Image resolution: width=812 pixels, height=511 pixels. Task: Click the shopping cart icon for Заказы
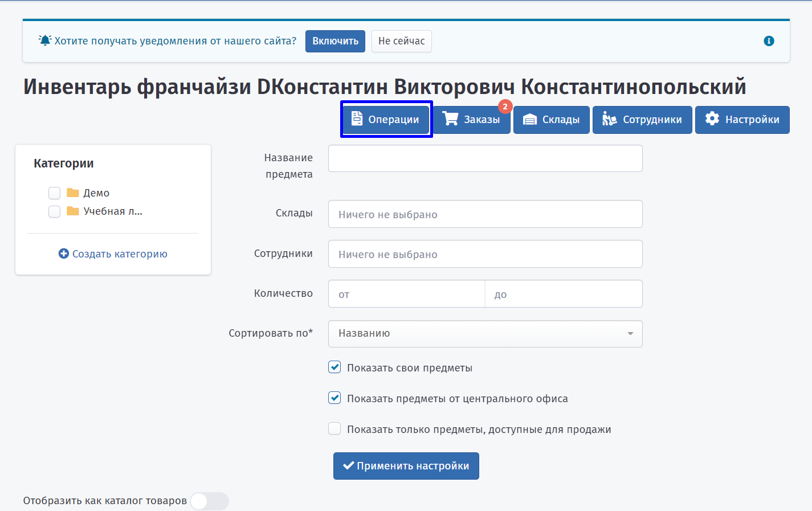[450, 118]
